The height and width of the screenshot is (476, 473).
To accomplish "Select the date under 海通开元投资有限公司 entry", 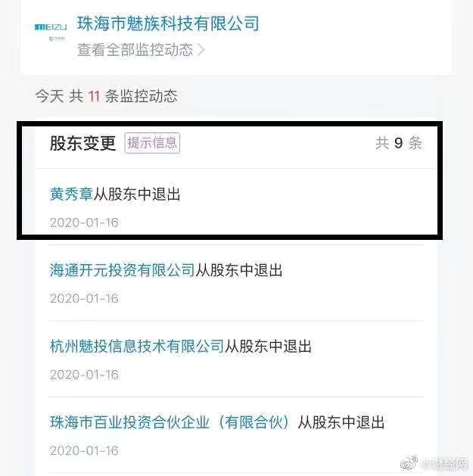I will pyautogui.click(x=84, y=298).
